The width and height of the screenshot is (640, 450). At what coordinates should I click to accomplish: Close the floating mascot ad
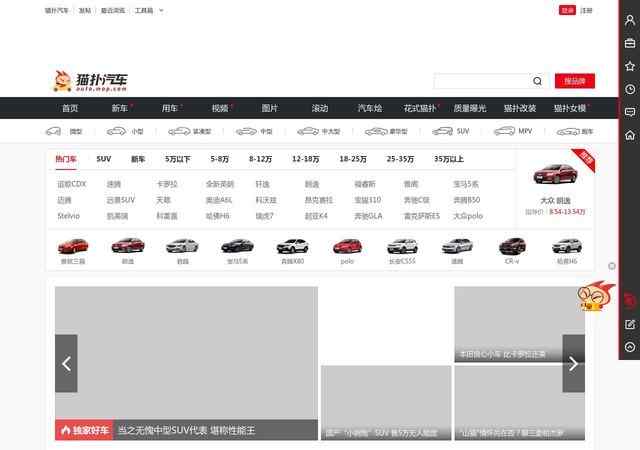pyautogui.click(x=612, y=266)
